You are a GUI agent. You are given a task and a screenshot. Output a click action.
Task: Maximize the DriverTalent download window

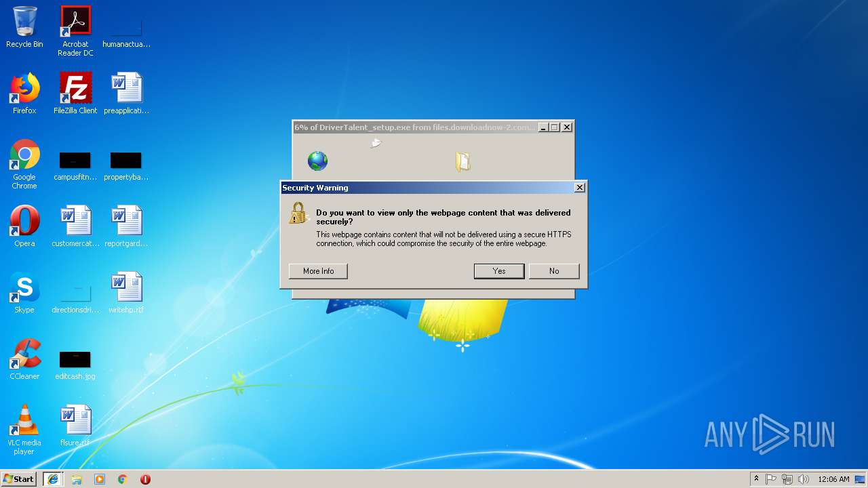555,127
